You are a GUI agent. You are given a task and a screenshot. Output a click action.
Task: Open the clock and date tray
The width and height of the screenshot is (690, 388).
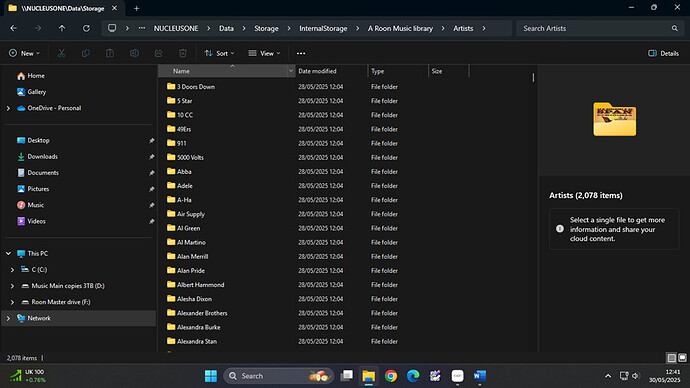click(x=664, y=376)
